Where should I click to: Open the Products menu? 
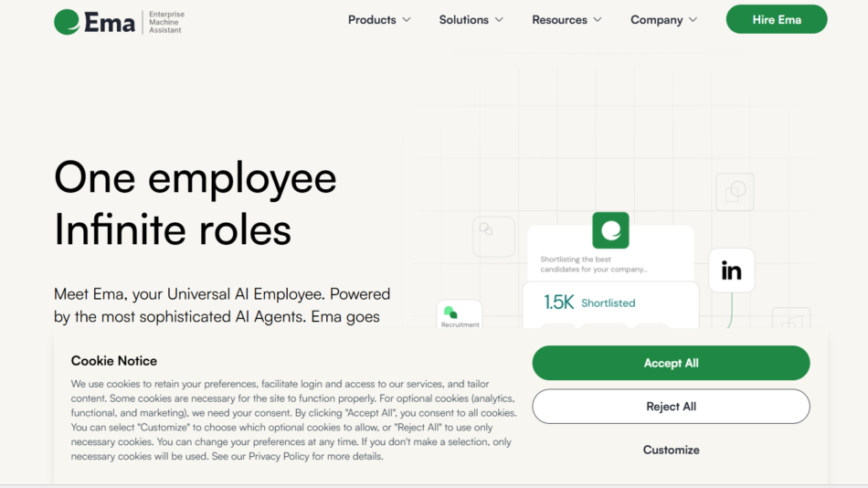(x=379, y=20)
